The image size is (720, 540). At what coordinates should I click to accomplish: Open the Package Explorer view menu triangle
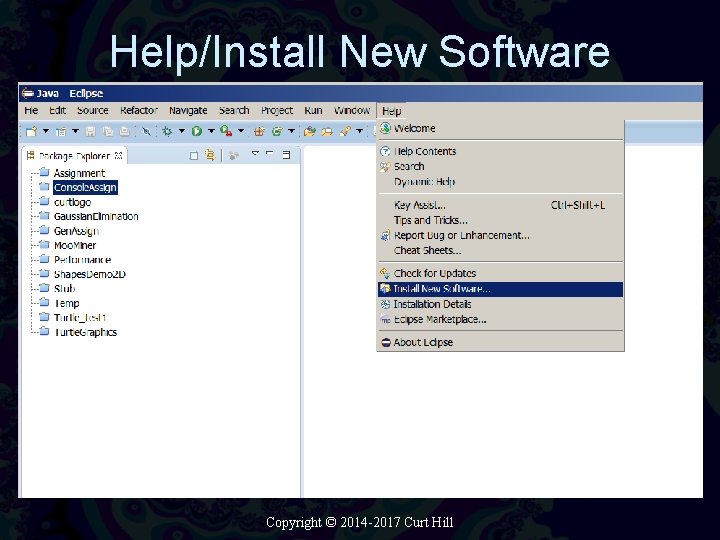255,154
